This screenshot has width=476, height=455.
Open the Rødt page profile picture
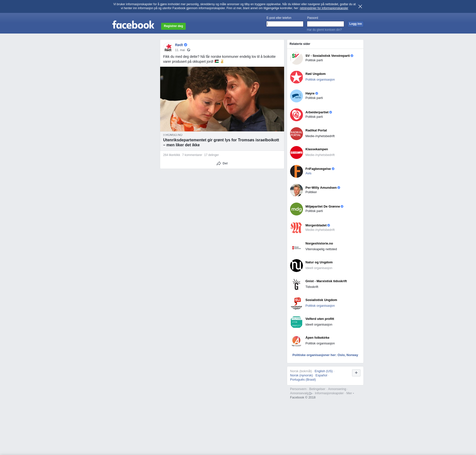[x=168, y=48]
